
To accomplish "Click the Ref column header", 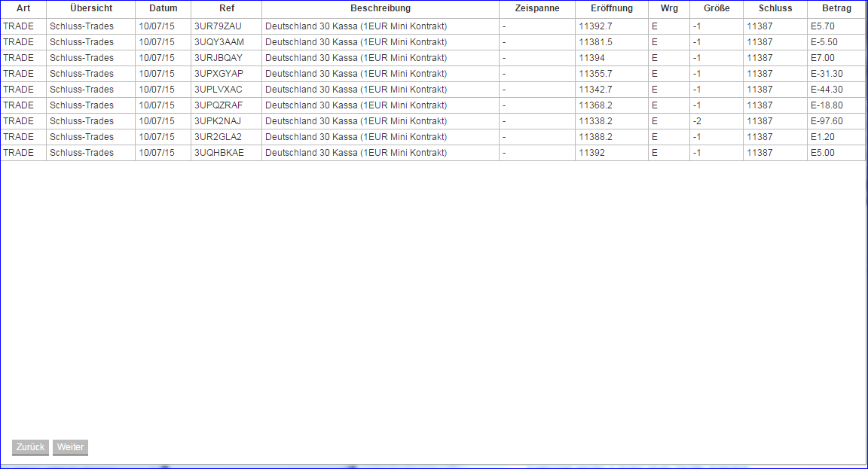I will click(226, 8).
